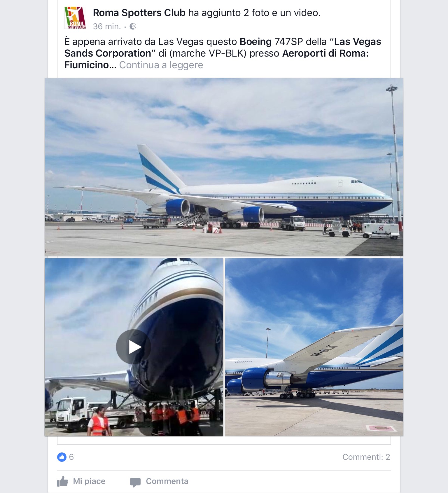The image size is (448, 493).
Task: Open the Las Vegas Sands Corporation link
Action: 223,48
